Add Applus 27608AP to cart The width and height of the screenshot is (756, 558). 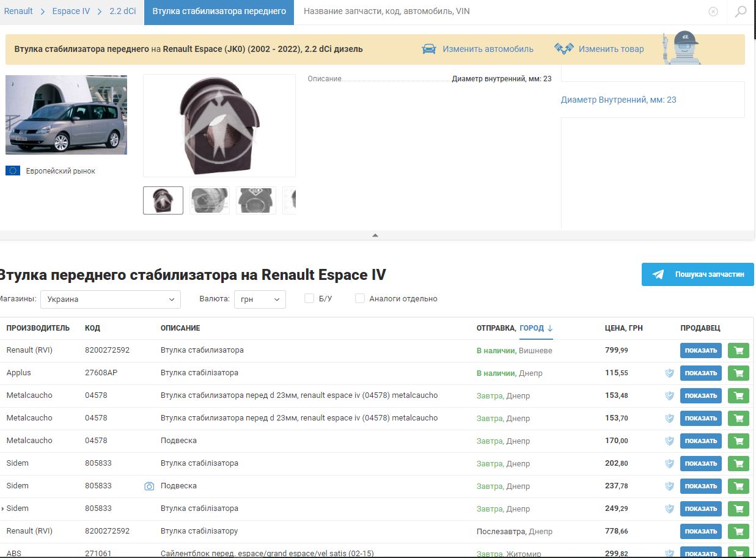738,373
